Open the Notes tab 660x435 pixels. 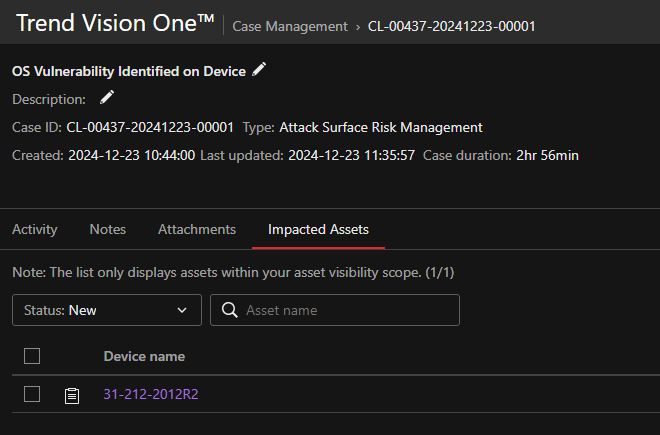click(108, 229)
